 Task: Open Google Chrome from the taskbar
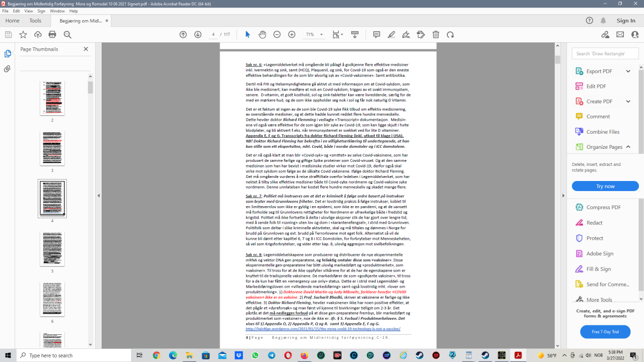coord(156,355)
